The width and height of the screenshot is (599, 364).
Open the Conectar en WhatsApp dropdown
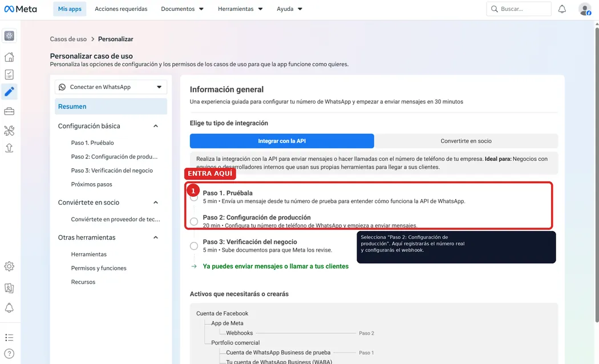pos(111,87)
